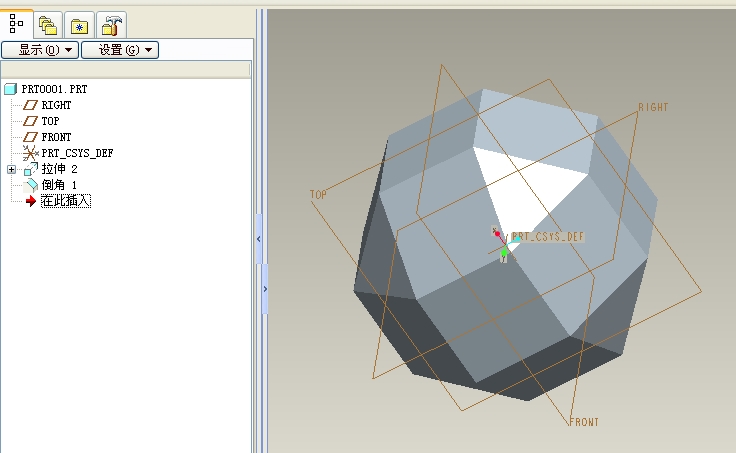Viewport: 736px width, 453px height.
Task: Click the FRONT plane label in viewport
Action: pos(584,422)
